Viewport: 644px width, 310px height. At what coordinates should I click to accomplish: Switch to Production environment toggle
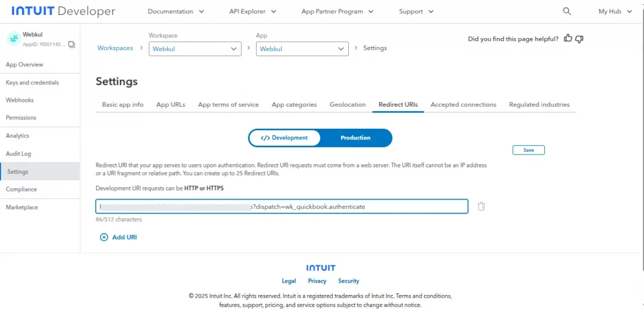(x=355, y=138)
